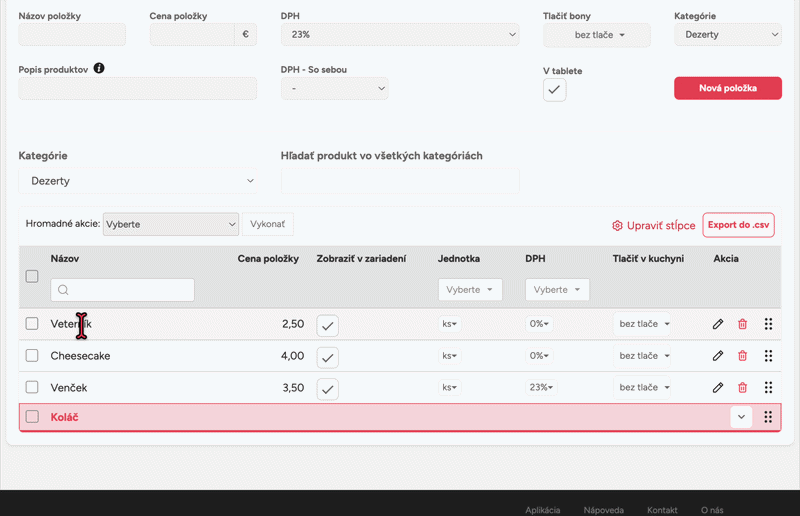Open Cheesecake bez tlače kitchen print dropdown
The image size is (800, 516).
coord(642,355)
